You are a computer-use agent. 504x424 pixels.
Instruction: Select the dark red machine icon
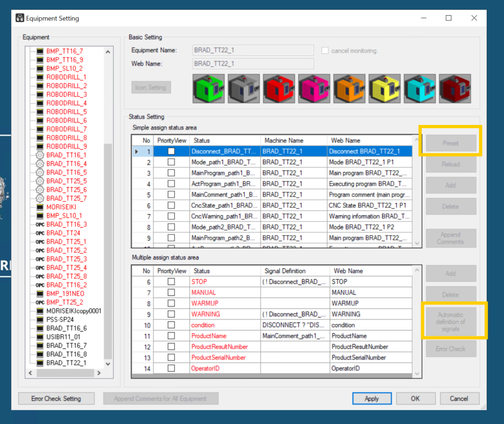(455, 89)
